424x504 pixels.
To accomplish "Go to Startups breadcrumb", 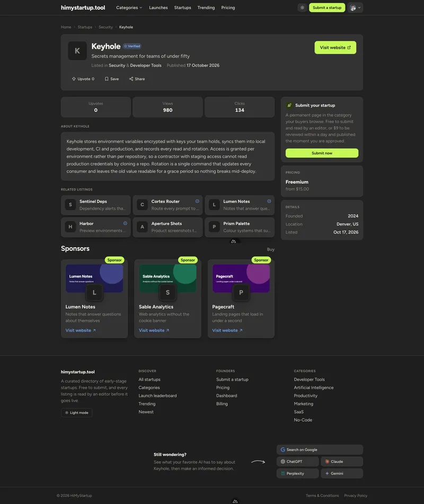I will tap(85, 27).
